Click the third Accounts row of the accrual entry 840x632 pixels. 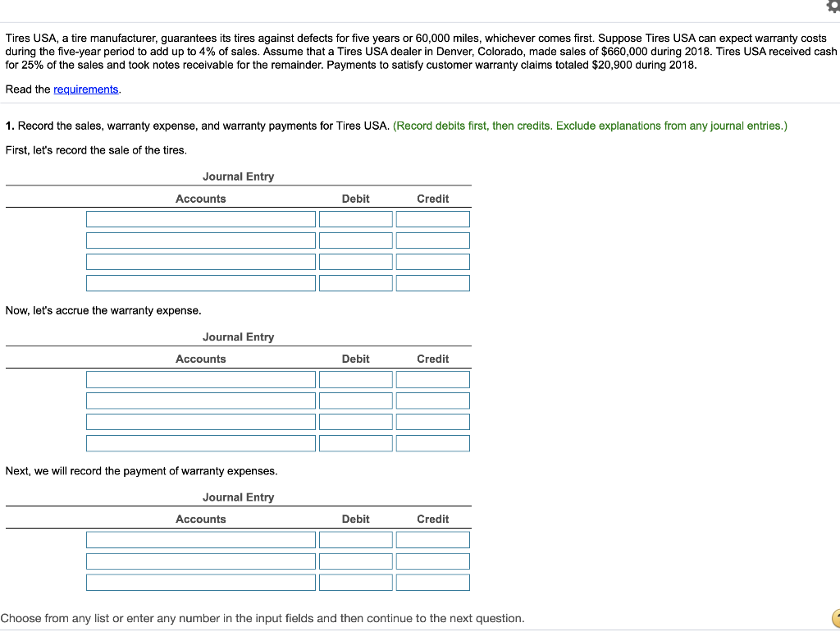click(x=200, y=421)
